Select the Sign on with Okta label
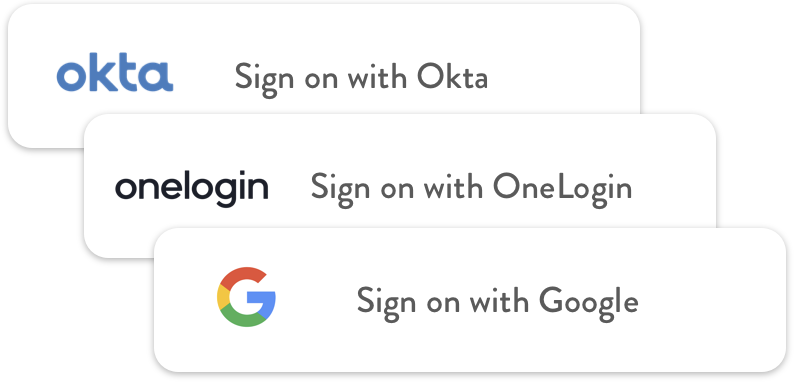Image resolution: width=796 pixels, height=384 pixels. tap(361, 78)
